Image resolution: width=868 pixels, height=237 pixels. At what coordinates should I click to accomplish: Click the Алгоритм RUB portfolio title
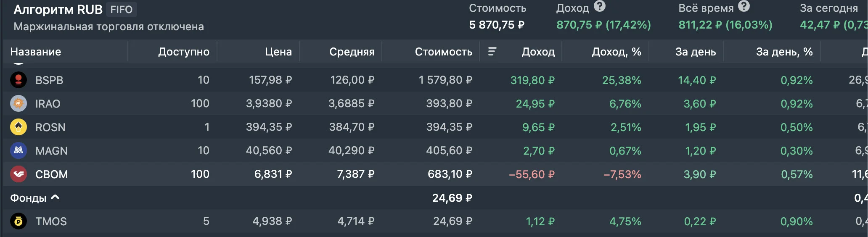click(x=58, y=9)
